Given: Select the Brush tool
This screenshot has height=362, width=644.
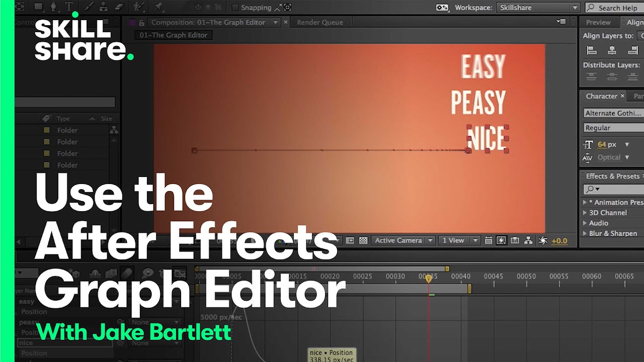Looking at the screenshot, I should 89,7.
